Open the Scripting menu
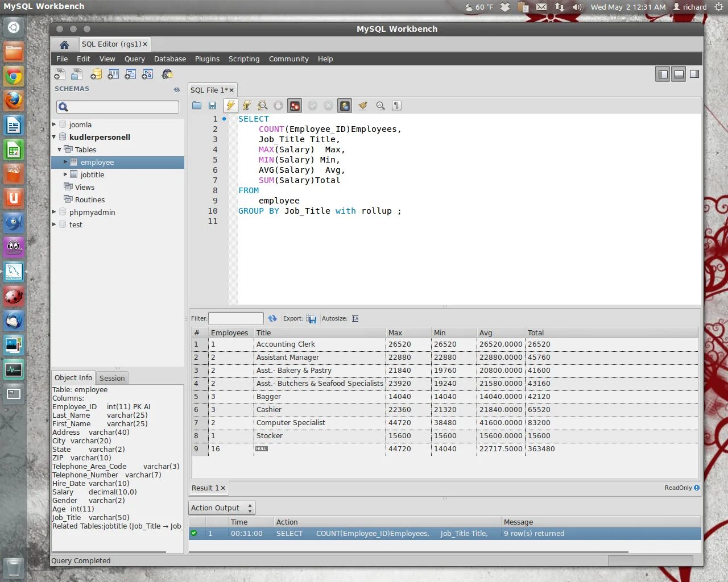The height and width of the screenshot is (582, 728). [x=244, y=59]
